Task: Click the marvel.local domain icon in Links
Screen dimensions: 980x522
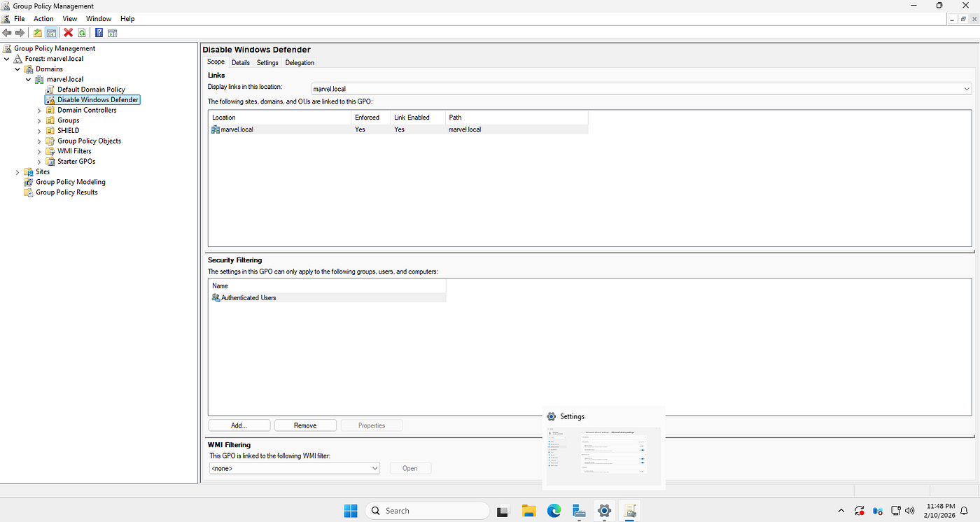Action: [216, 129]
